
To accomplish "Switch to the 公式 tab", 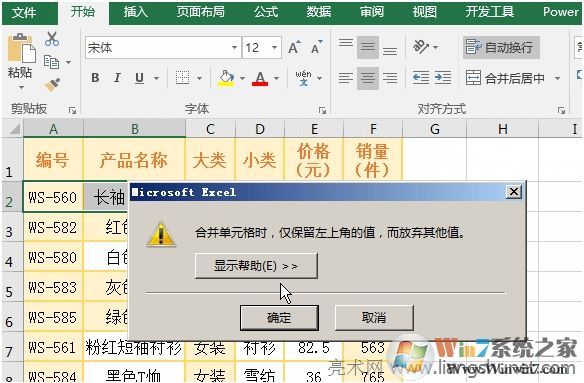I will coord(266,12).
